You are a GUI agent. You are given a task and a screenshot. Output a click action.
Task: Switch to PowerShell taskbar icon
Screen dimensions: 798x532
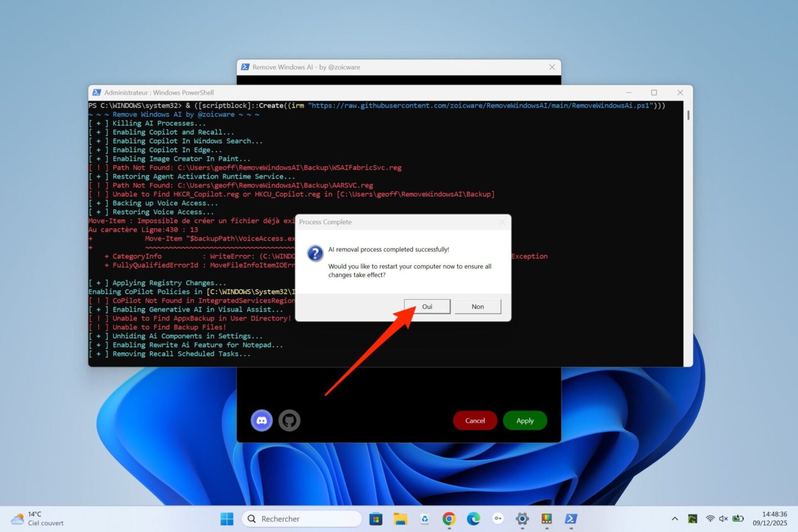pos(571,519)
